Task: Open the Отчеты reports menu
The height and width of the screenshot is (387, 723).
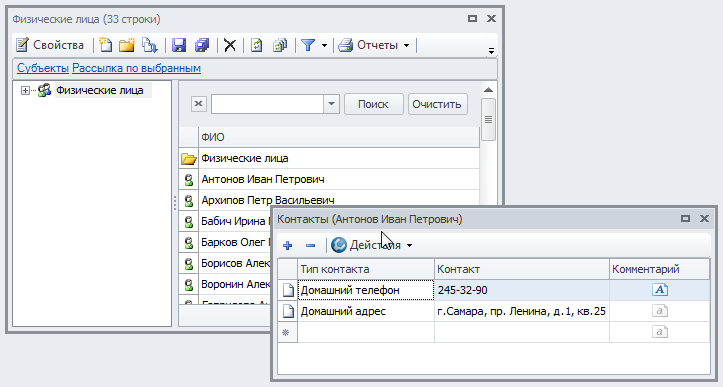Action: point(374,45)
